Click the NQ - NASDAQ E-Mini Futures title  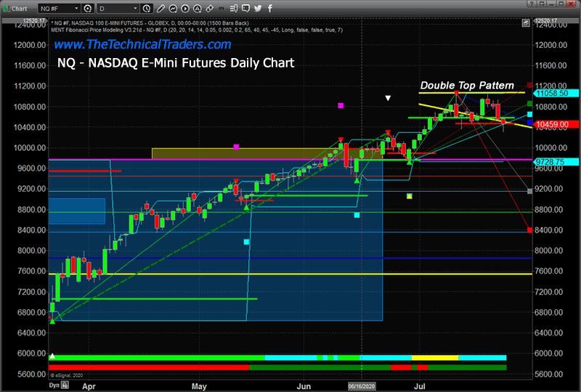click(176, 63)
